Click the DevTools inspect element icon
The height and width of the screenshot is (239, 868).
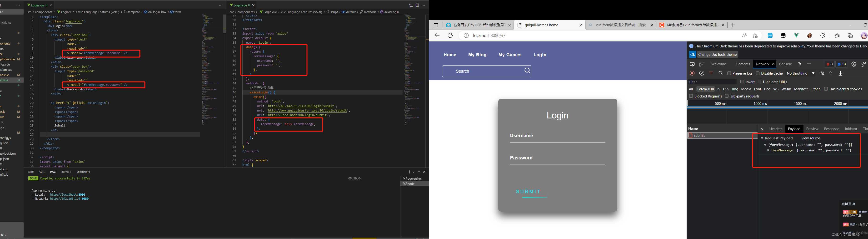click(x=692, y=64)
